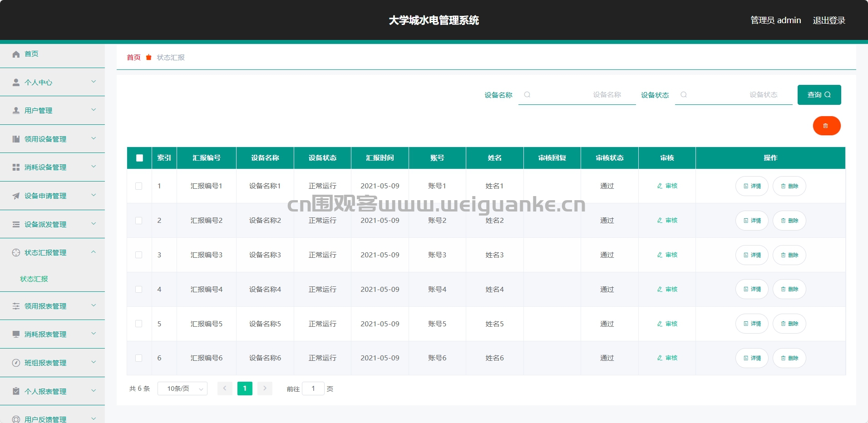Open the 消耗报表管理 menu label
This screenshot has height=423, width=868.
click(45, 334)
